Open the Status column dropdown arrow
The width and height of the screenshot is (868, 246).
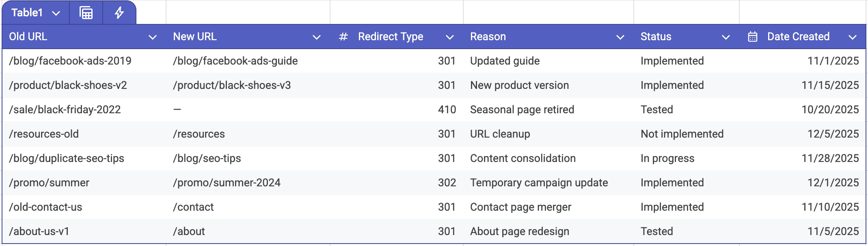[725, 37]
